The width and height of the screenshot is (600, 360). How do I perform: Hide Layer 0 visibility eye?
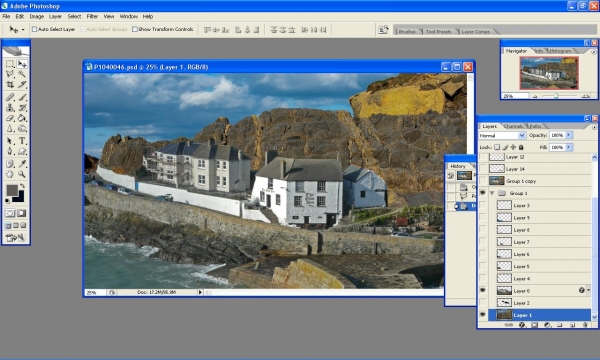483,290
